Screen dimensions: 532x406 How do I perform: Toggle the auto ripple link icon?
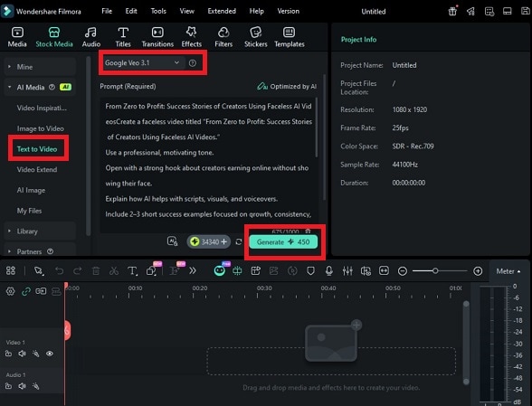point(25,291)
